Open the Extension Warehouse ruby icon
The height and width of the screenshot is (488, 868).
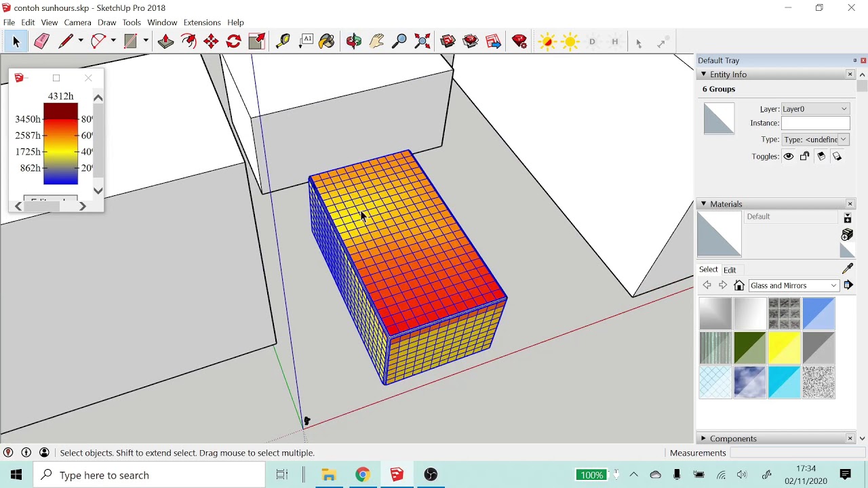coord(520,42)
